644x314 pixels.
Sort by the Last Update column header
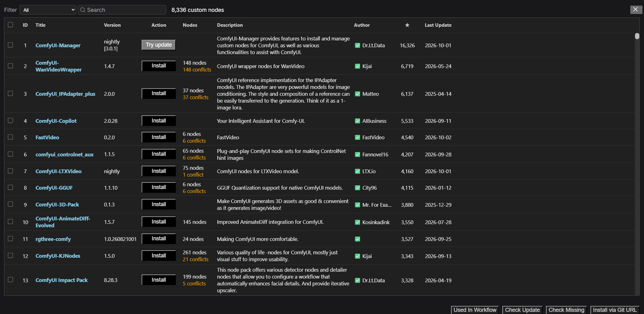438,25
